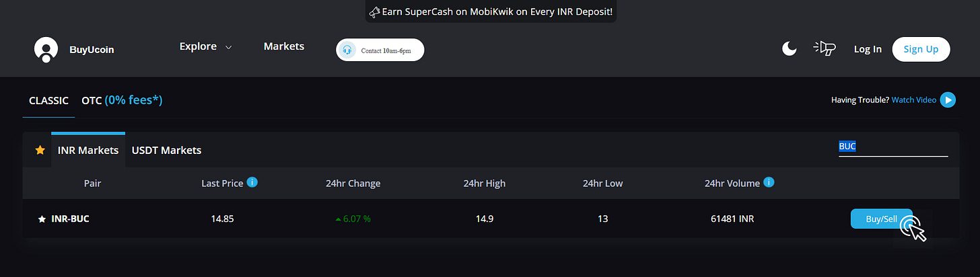Toggle favorite star for INR-BUC
The width and height of the screenshot is (980, 277).
pos(42,219)
